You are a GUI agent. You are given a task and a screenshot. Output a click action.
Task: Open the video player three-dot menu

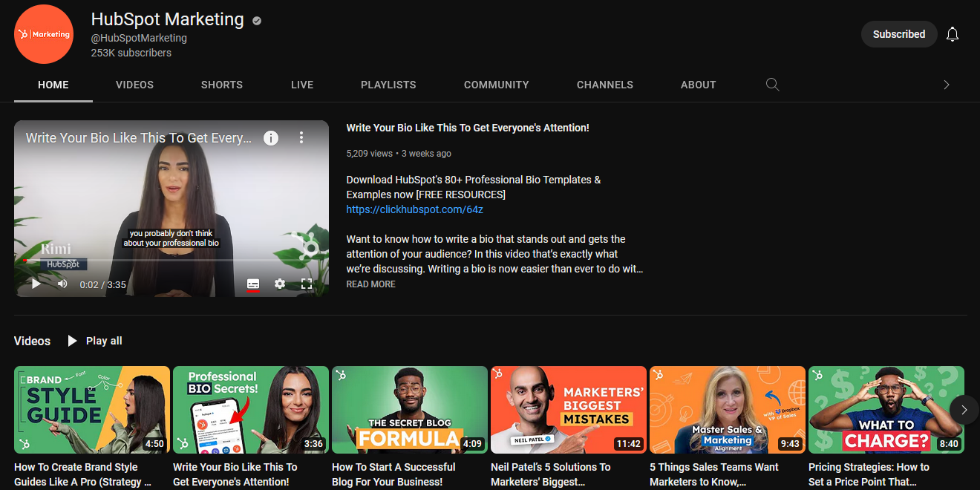[301, 137]
